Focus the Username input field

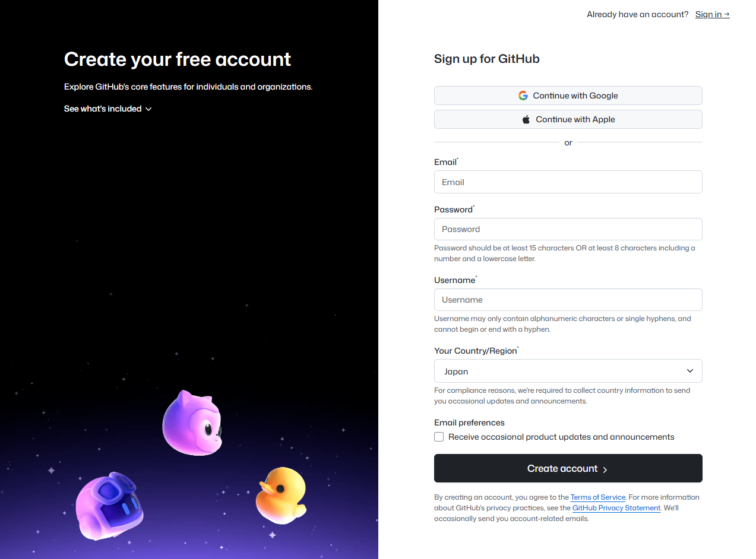pos(568,300)
